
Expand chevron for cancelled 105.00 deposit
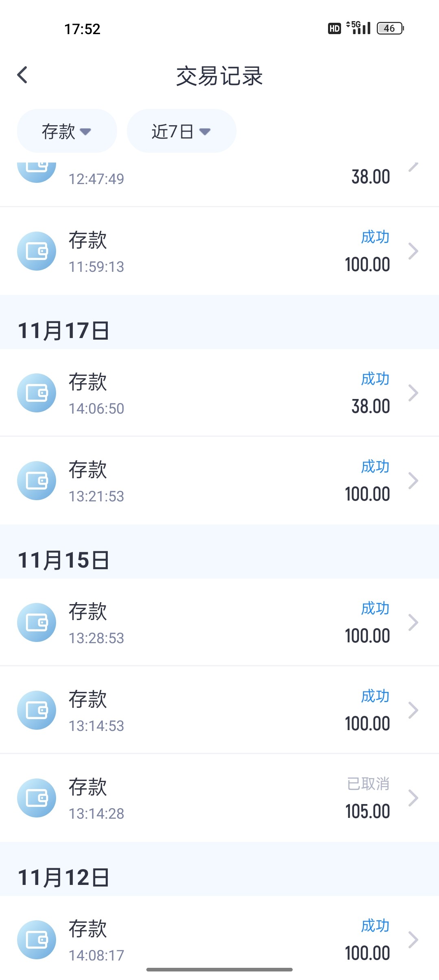(413, 798)
